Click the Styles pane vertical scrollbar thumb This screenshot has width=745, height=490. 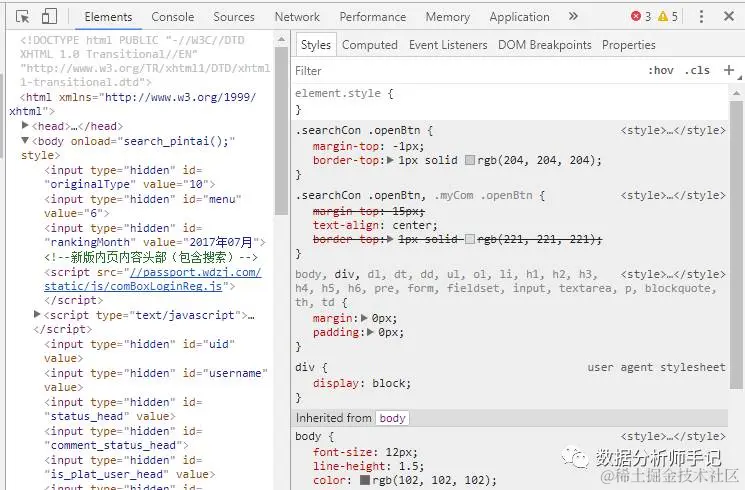(x=736, y=245)
